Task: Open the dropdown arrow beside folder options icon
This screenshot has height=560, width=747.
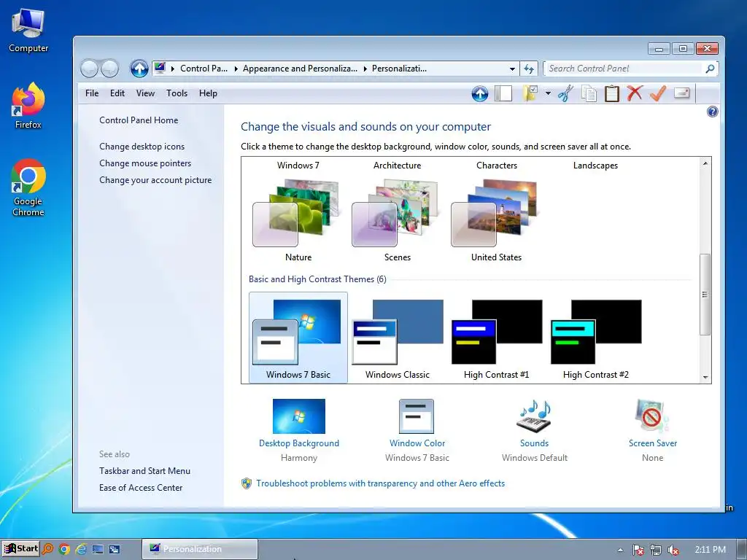Action: pos(548,93)
